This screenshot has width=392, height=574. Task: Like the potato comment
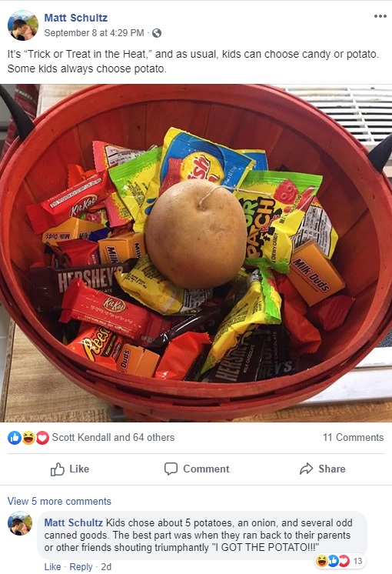tap(52, 566)
